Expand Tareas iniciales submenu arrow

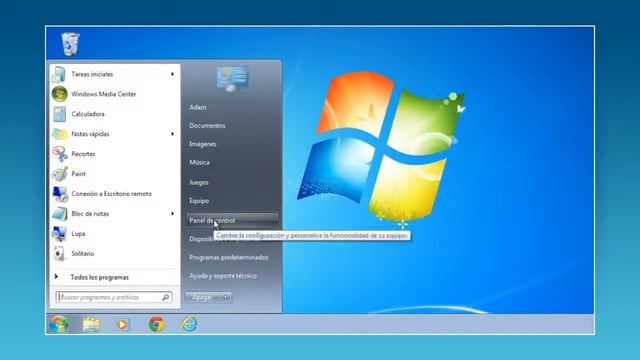[172, 74]
